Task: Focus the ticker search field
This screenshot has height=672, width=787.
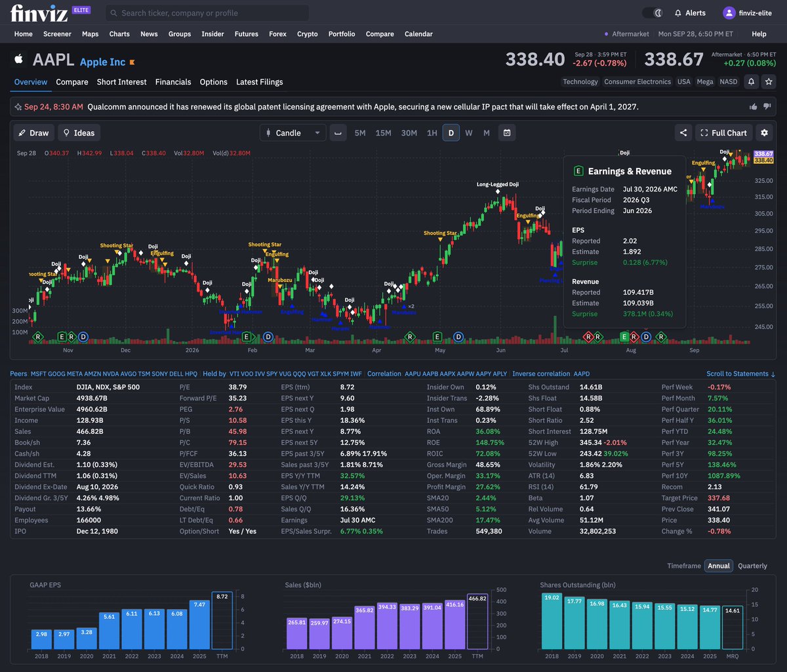Action: (x=207, y=13)
